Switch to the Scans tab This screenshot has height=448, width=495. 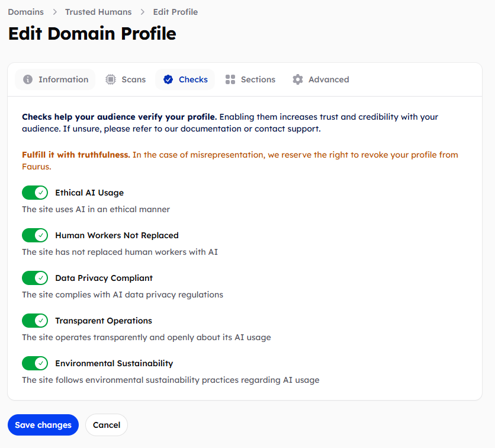[126, 79]
